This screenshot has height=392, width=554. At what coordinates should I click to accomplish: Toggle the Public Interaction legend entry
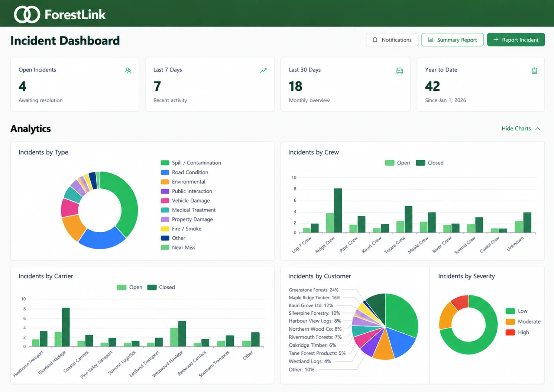click(x=187, y=191)
